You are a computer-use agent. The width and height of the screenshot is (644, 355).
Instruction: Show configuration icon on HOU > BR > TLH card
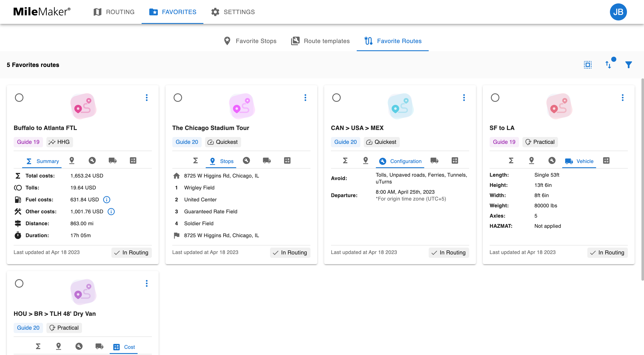pyautogui.click(x=79, y=346)
